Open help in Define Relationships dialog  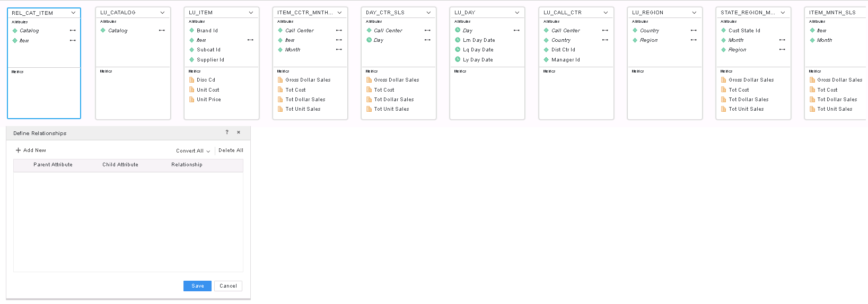click(227, 132)
